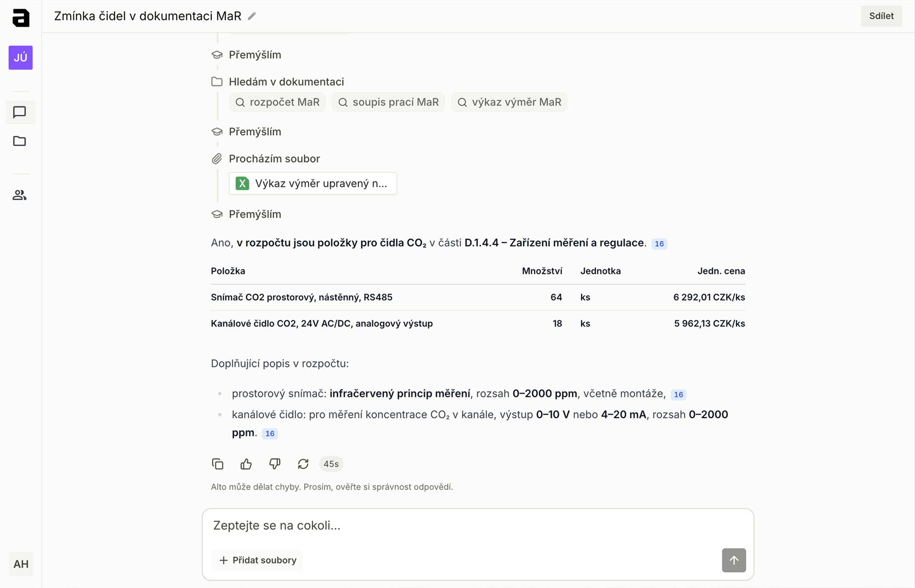Open the team members sidebar icon
Viewport: 915px width, 588px height.
pos(20,195)
